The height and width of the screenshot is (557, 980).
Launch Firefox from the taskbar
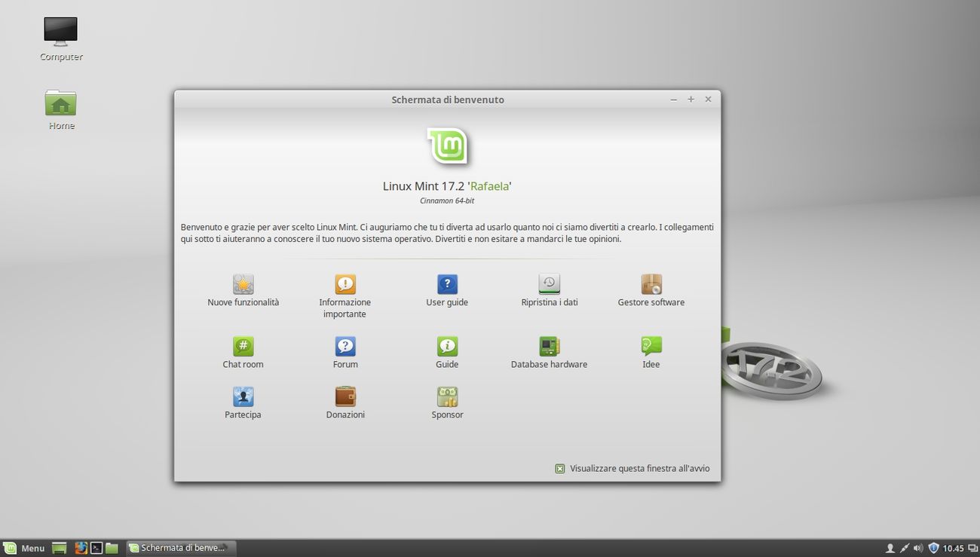81,548
